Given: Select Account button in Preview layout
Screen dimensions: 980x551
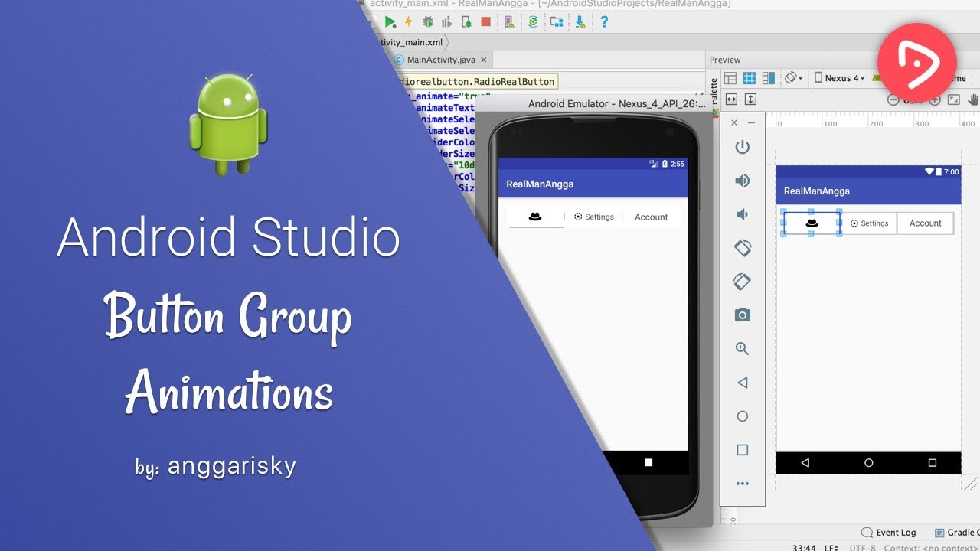Looking at the screenshot, I should (x=925, y=223).
